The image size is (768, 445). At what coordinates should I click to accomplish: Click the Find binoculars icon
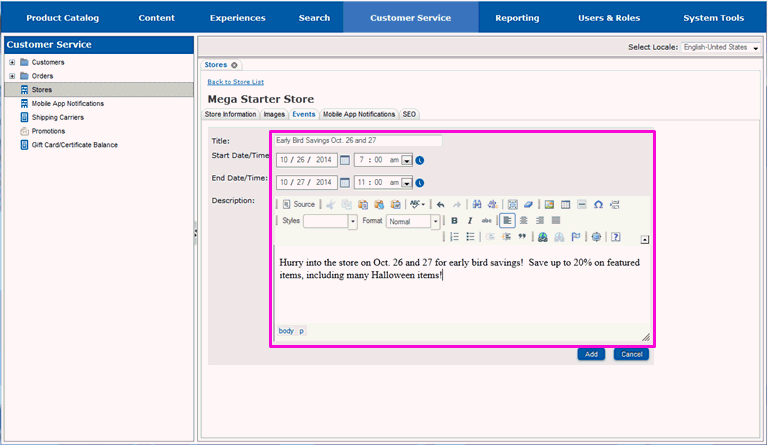tap(477, 205)
